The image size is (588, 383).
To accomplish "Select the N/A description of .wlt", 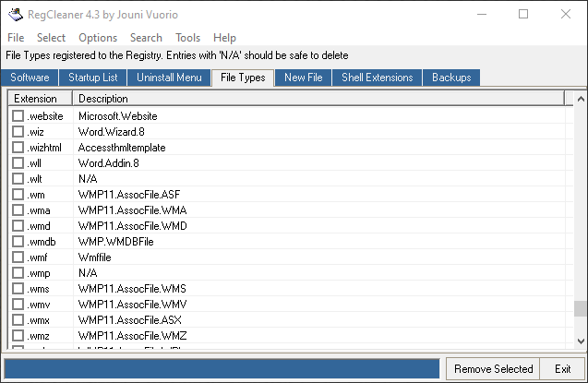I will (88, 179).
